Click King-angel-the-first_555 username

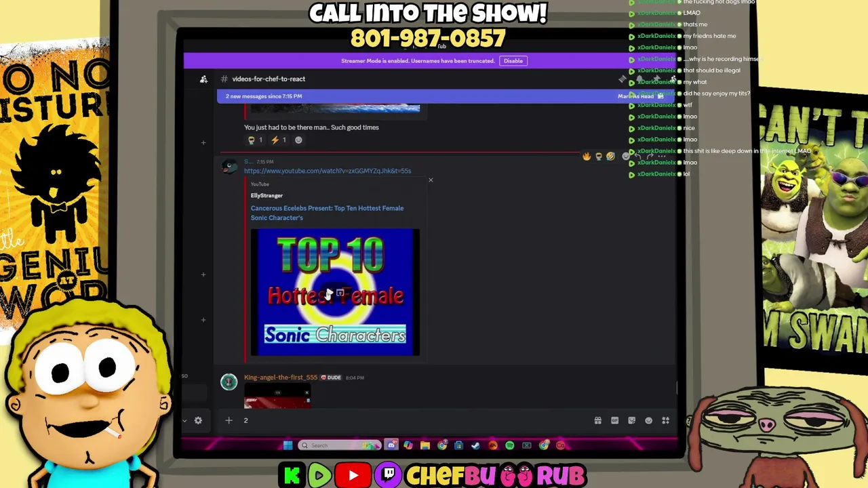click(281, 378)
